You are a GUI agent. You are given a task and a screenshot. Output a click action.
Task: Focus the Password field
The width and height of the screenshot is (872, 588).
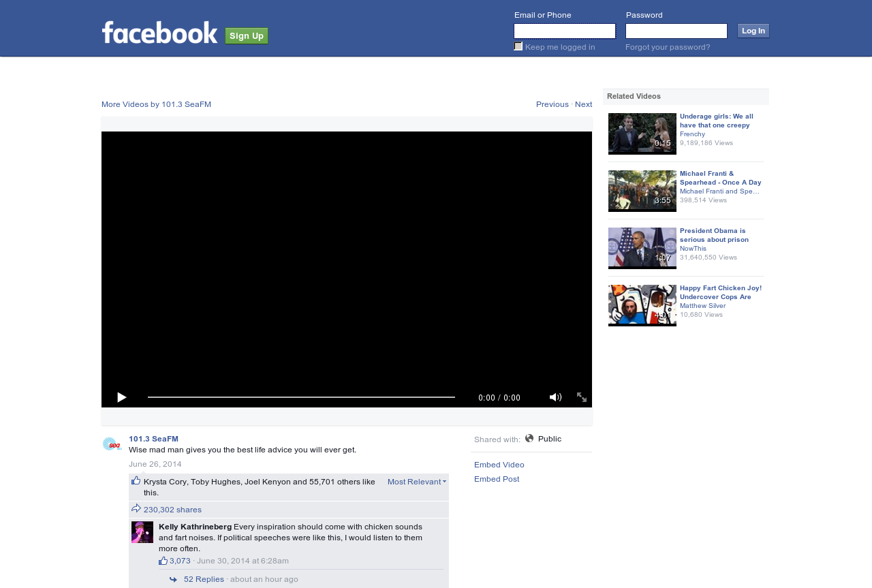(676, 31)
